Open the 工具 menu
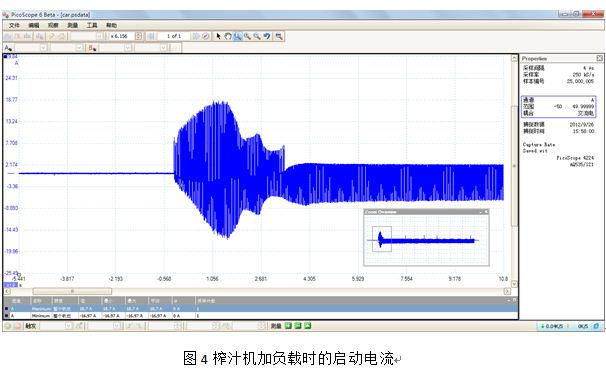The image size is (606, 377). pos(92,25)
